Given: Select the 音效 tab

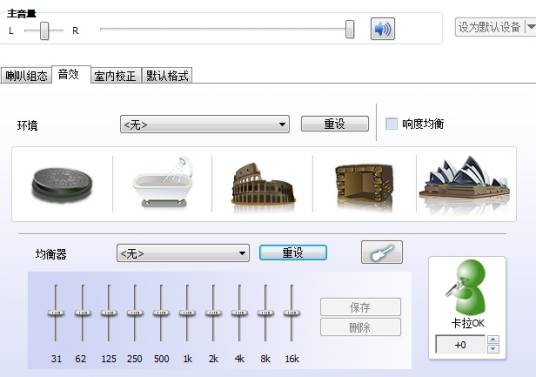Looking at the screenshot, I should pos(71,74).
